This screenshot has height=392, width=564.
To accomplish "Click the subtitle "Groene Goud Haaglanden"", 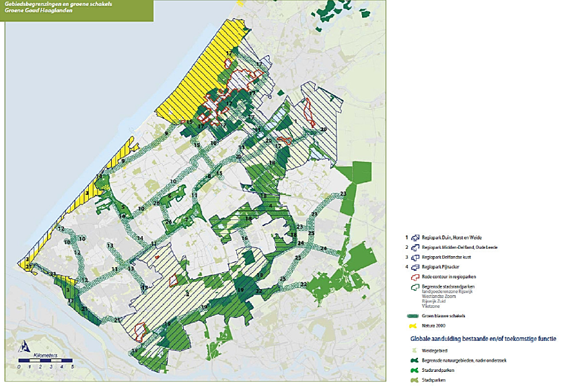I will click(x=38, y=10).
